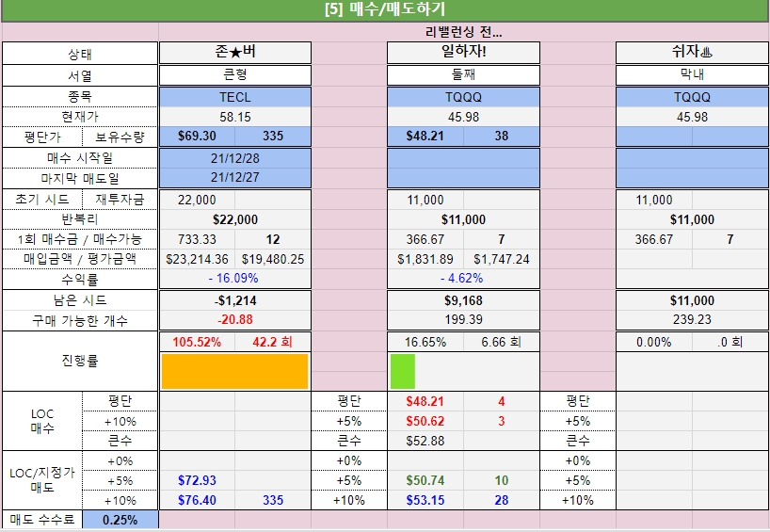Viewport: 770px width, 532px height.
Task: Click the 큰수 buy price $52.88
Action: [425, 441]
